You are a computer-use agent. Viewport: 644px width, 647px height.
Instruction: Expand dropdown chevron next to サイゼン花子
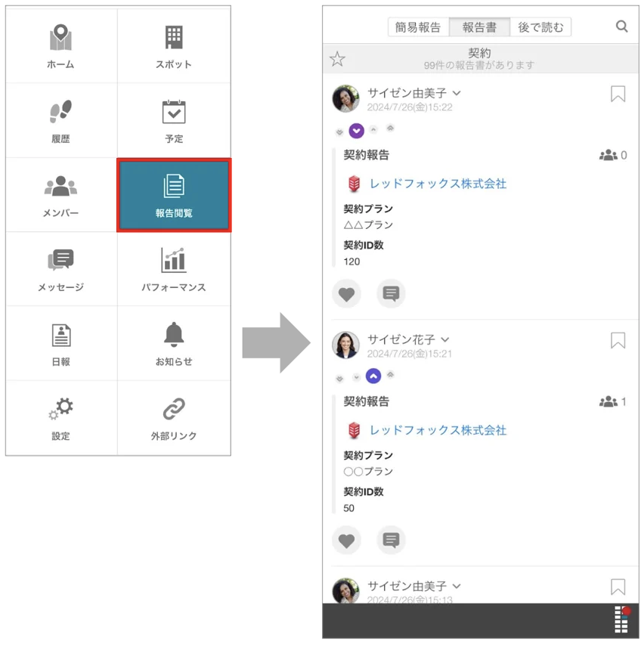444,339
